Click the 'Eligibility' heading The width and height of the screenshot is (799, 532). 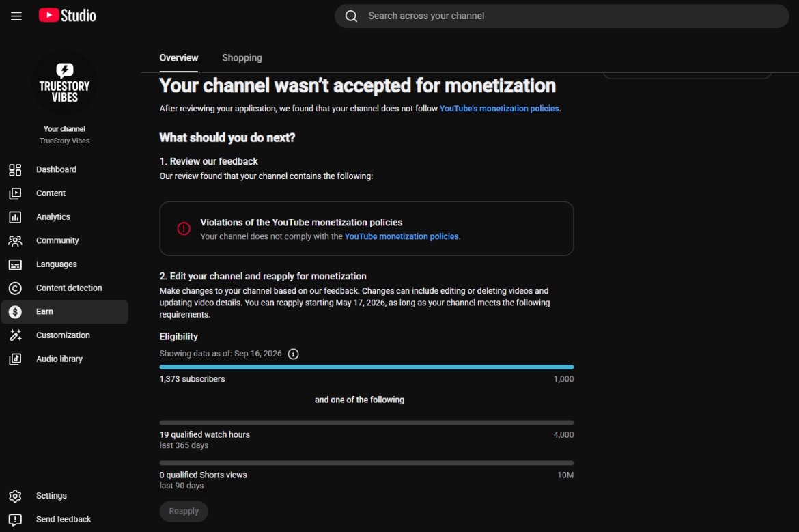click(x=178, y=337)
